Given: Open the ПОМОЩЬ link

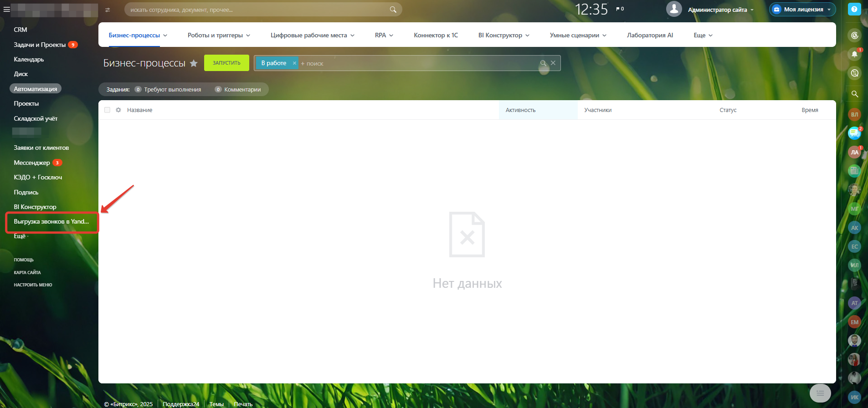Looking at the screenshot, I should pos(24,260).
